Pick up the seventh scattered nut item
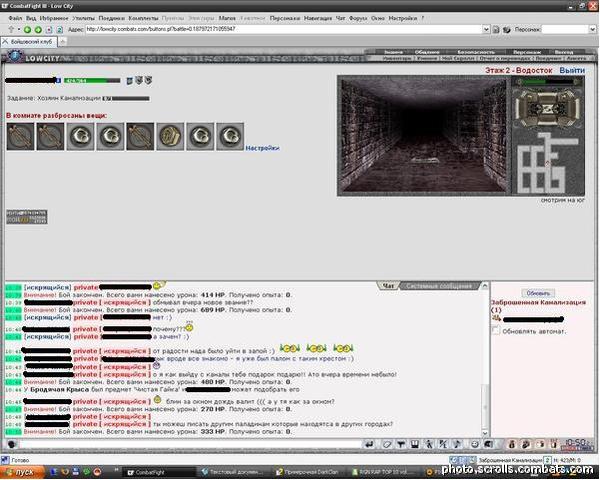This screenshot has height=480, width=600. [x=200, y=136]
